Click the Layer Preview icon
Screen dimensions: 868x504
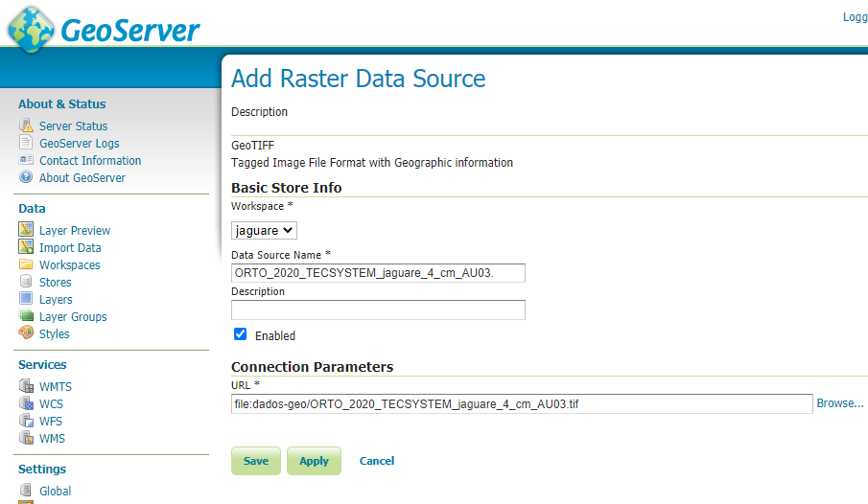26,230
